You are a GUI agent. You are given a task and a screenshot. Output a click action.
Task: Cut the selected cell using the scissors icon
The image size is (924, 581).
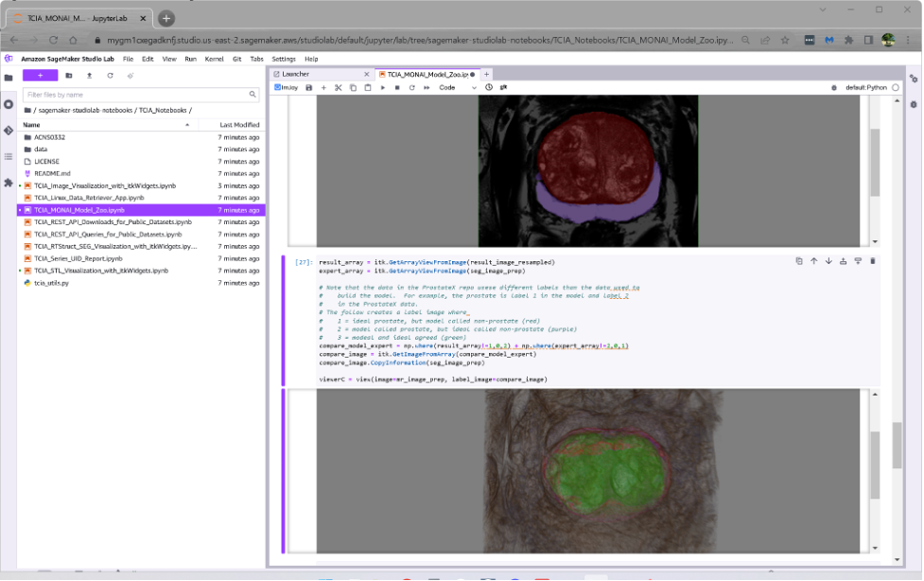click(338, 87)
